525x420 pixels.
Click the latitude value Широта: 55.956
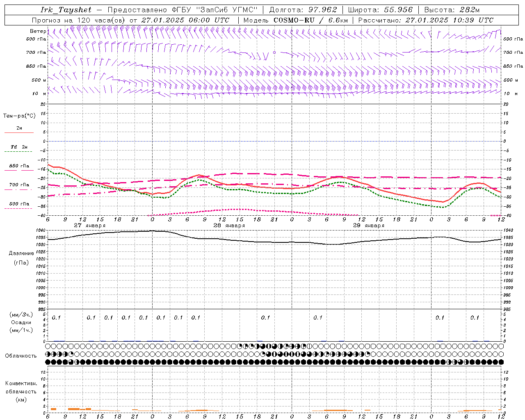point(380,10)
